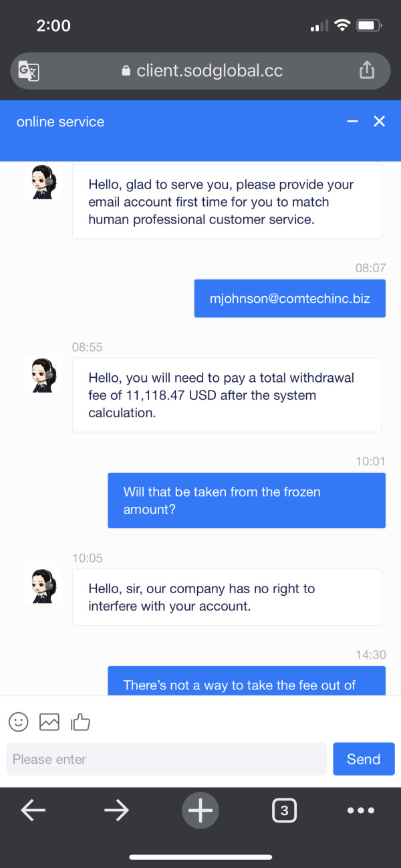This screenshot has height=868, width=401.
Task: Go back with the browser back arrow
Action: point(33,810)
